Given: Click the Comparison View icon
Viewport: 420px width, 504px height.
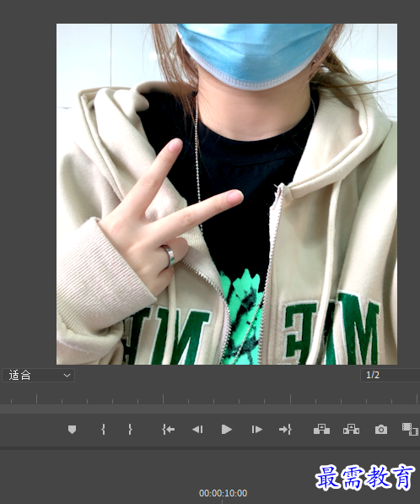Looking at the screenshot, I should [410, 429].
